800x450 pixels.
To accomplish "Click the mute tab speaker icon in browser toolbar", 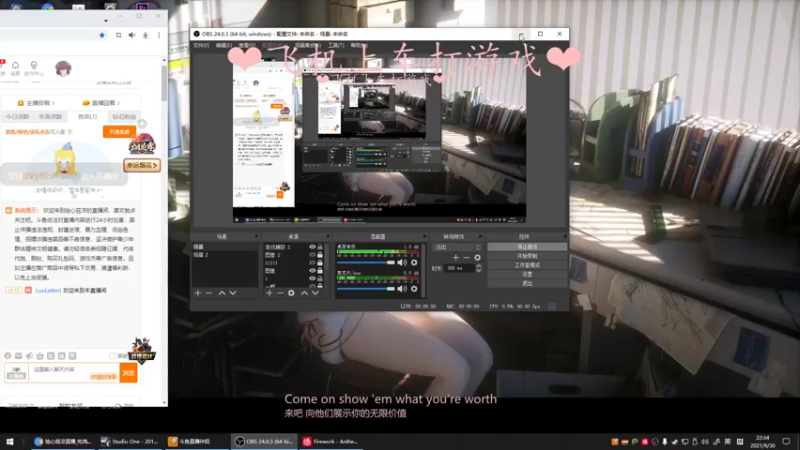I will click(132, 35).
